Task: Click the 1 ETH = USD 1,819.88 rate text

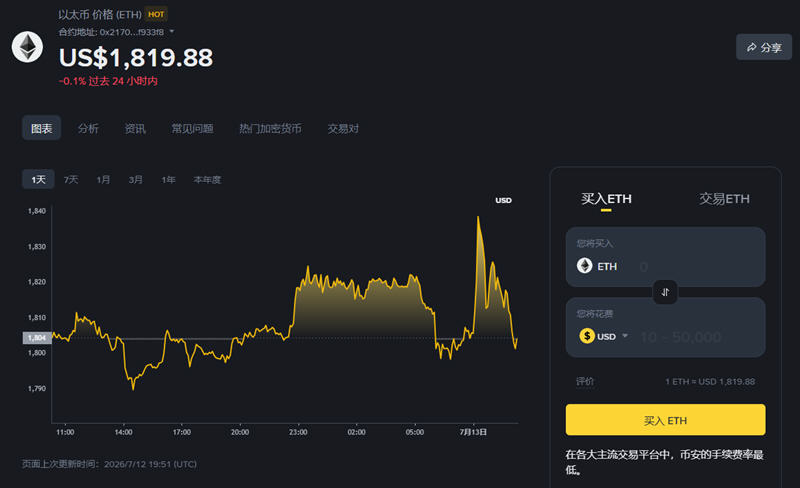Action: pos(710,382)
